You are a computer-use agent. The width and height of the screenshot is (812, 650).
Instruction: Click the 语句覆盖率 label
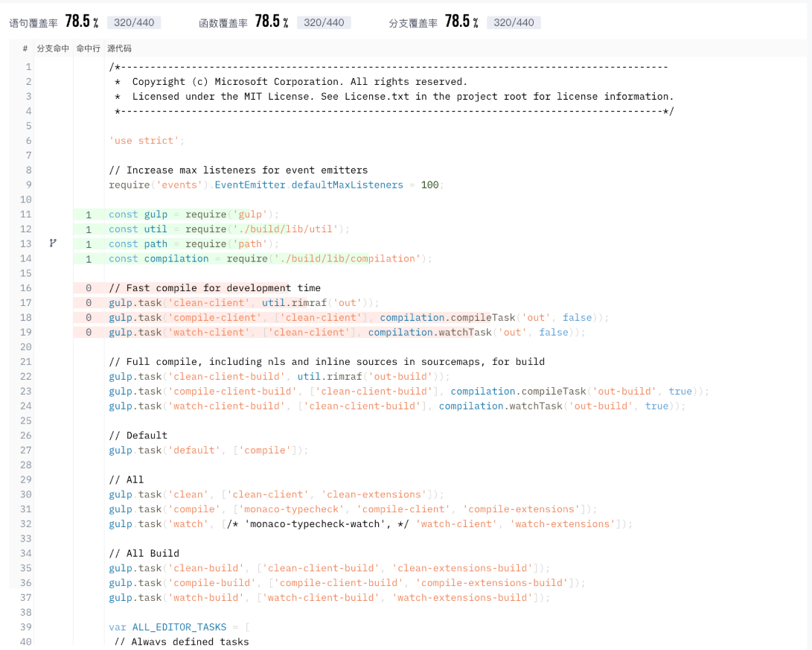coord(33,23)
